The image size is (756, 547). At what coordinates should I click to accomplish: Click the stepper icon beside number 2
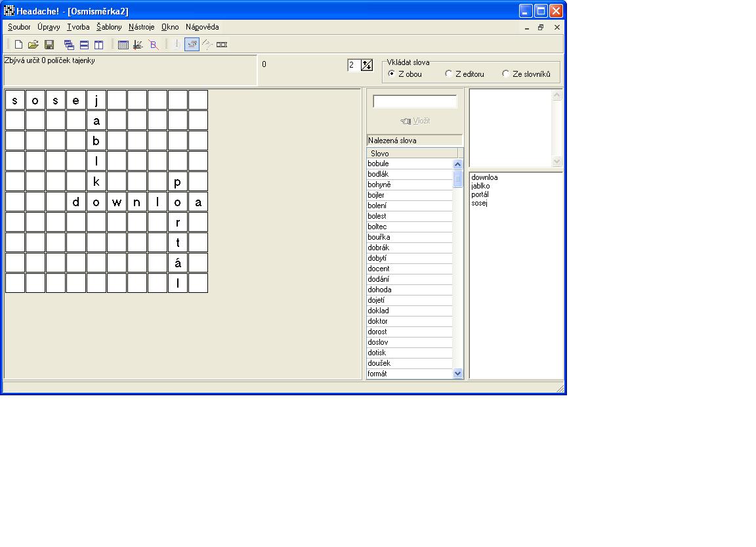[367, 65]
